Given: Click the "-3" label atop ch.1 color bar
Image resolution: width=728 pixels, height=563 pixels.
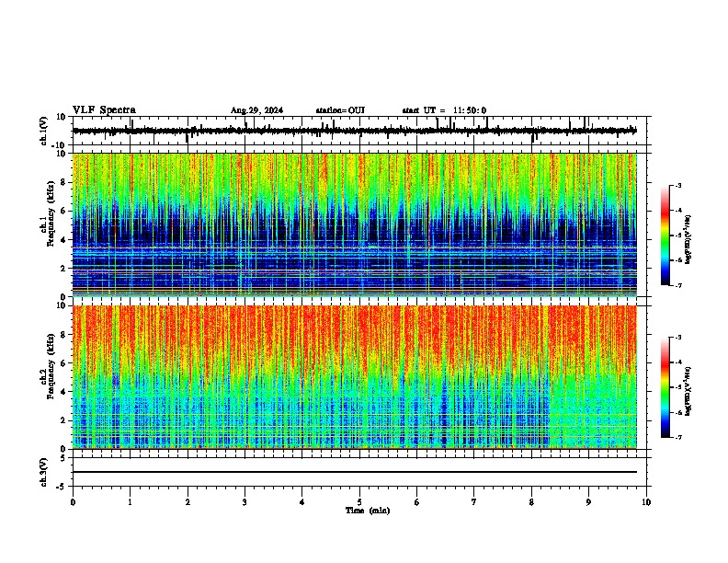Looking at the screenshot, I should [x=677, y=185].
